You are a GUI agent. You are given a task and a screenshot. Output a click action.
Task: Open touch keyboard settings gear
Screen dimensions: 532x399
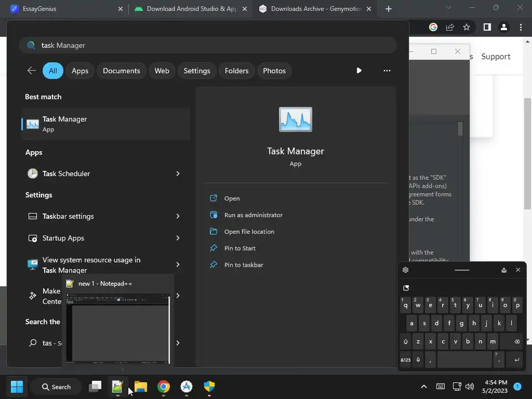[405, 270]
